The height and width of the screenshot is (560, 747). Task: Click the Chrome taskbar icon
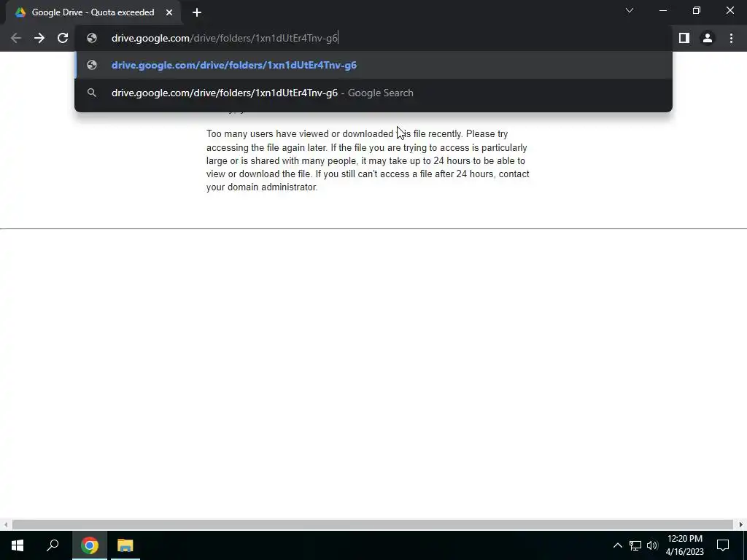pos(90,545)
